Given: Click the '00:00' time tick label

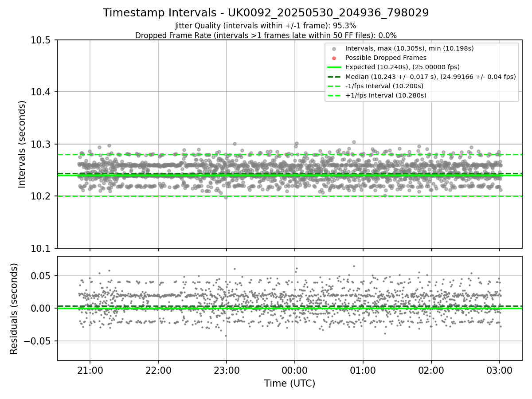Looking at the screenshot, I should pyautogui.click(x=295, y=370).
